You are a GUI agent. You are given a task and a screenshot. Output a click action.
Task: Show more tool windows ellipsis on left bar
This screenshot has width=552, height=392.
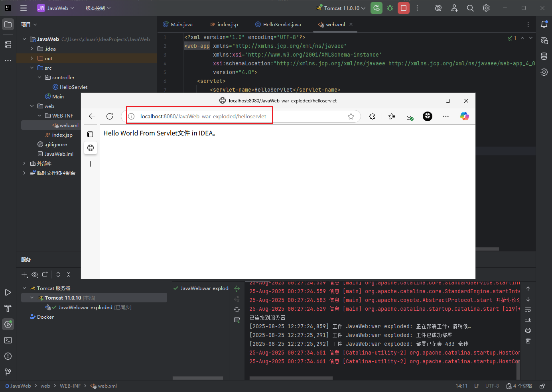(8, 61)
